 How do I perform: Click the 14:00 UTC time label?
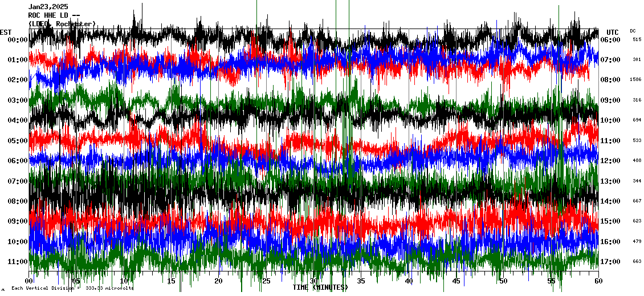click(610, 201)
